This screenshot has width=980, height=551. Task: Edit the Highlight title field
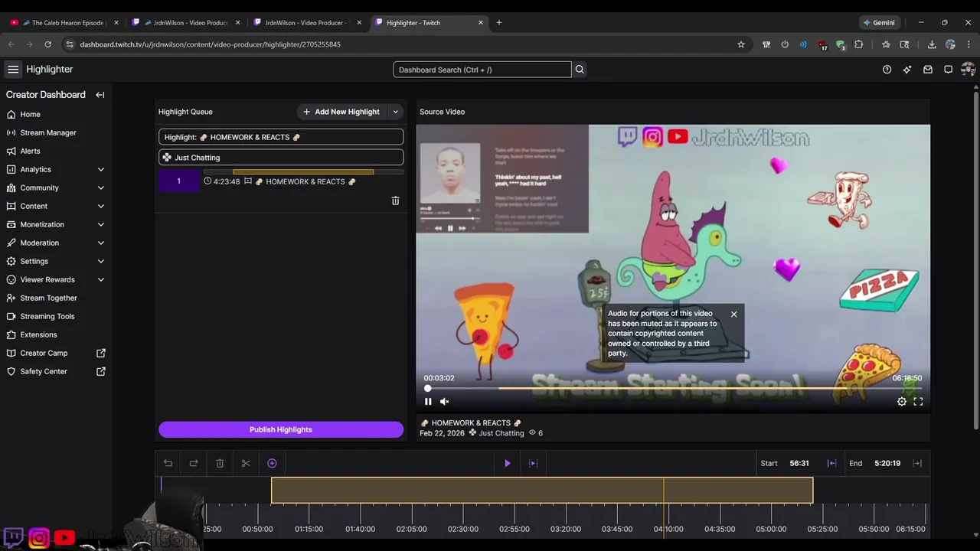(x=281, y=137)
